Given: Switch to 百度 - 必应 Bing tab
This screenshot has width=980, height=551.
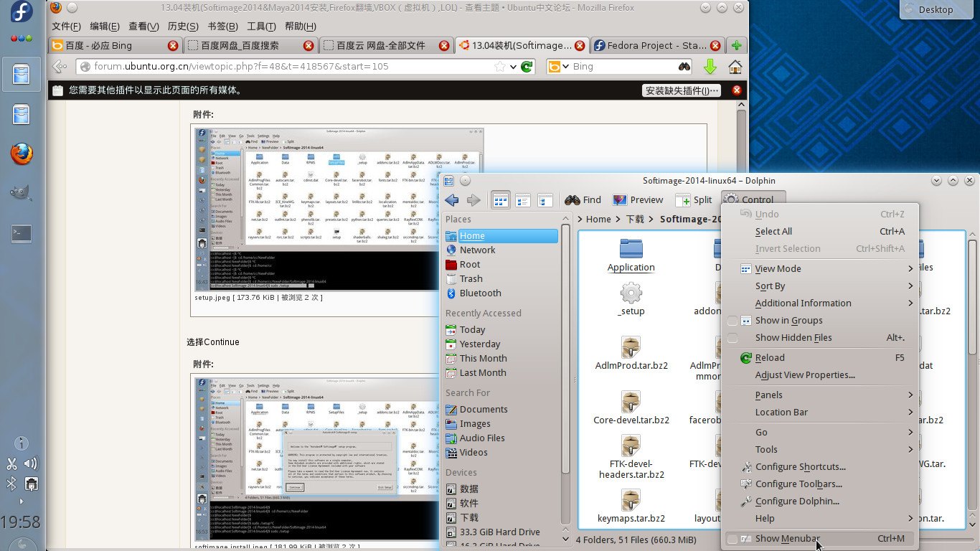Looking at the screenshot, I should [x=115, y=45].
